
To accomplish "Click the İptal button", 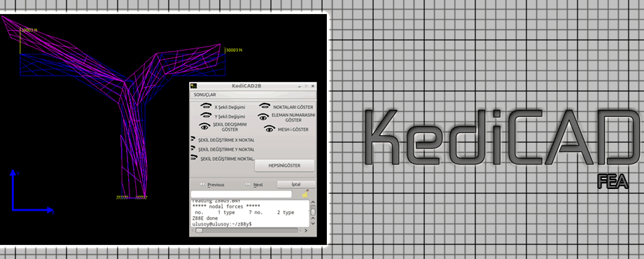I will point(296,184).
